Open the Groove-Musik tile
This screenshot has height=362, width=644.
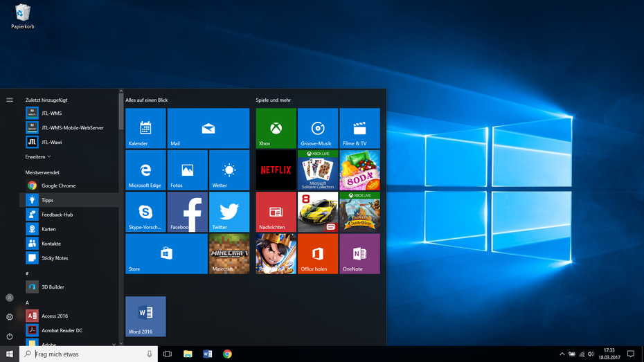[318, 128]
